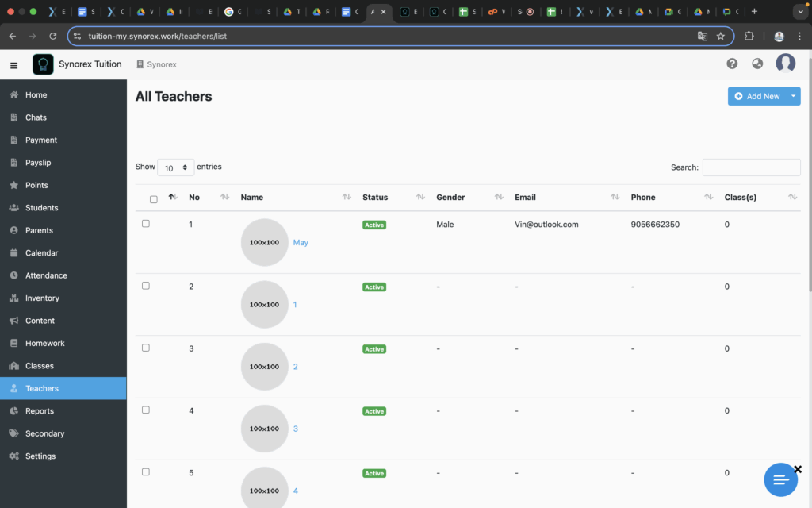812x508 pixels.
Task: Click the translate page icon in address bar
Action: point(703,37)
